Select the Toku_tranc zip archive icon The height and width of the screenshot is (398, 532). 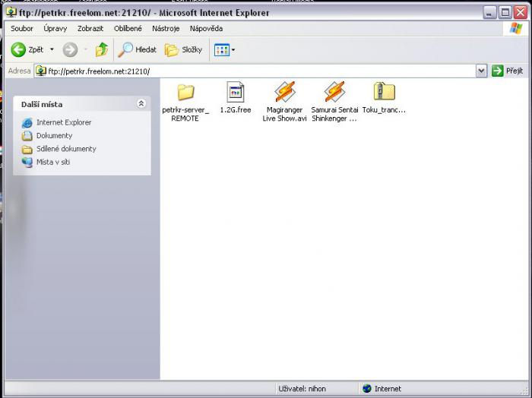[x=384, y=91]
